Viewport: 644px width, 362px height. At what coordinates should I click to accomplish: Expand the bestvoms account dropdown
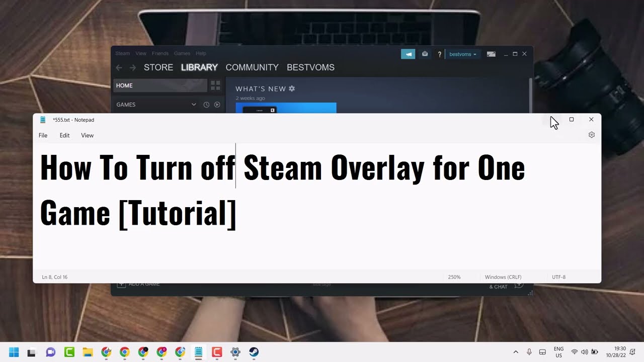tap(462, 54)
